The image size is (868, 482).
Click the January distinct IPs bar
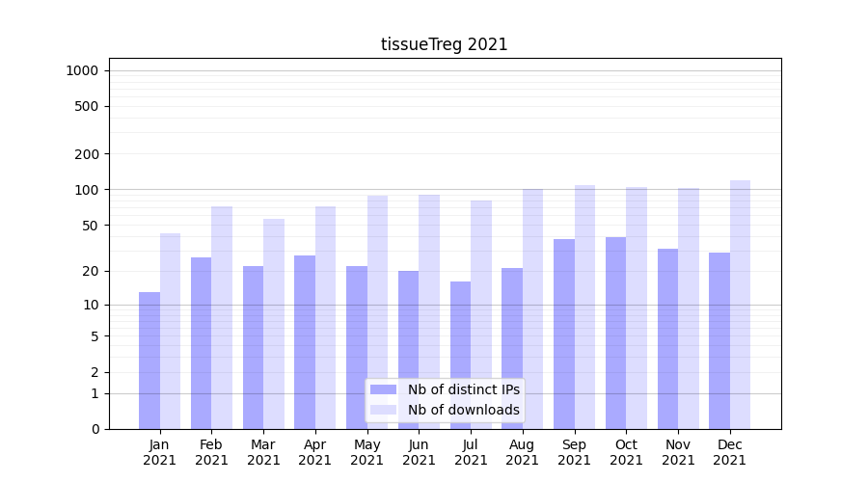(x=149, y=361)
